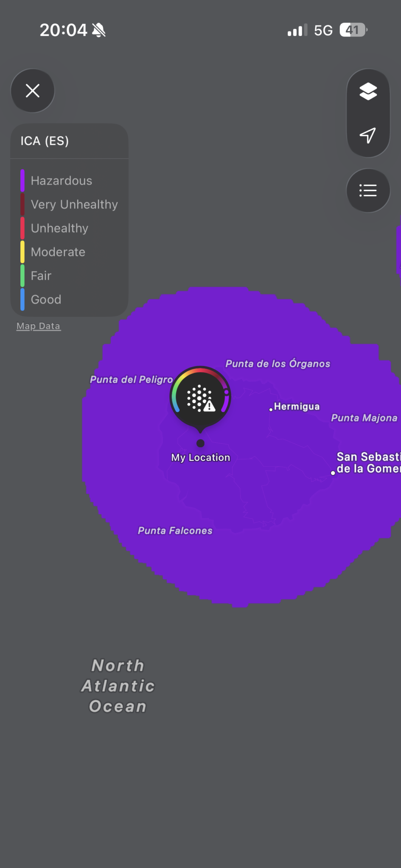Screen dimensions: 401x868
Task: Tap the San Sebastián de la Gomera label
Action: (367, 462)
